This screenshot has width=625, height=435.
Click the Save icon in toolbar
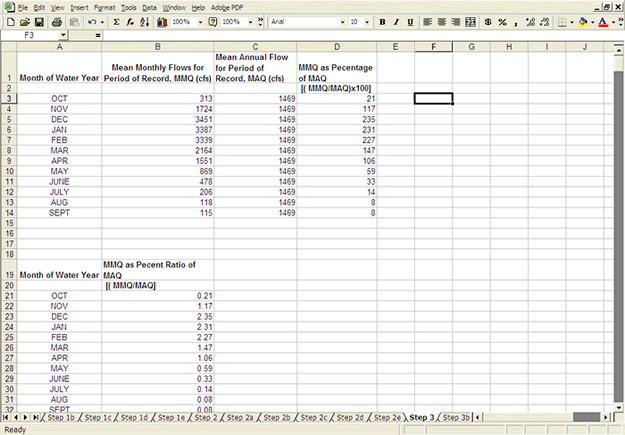(39, 21)
